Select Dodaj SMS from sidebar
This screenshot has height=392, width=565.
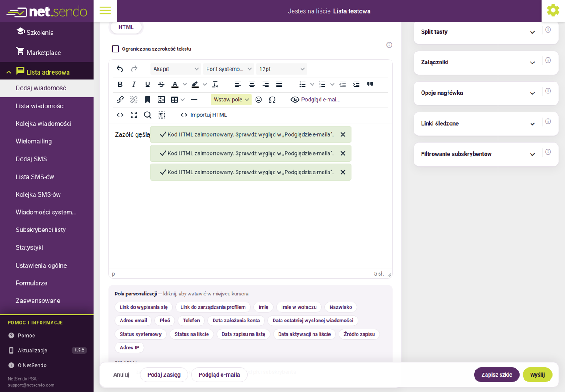31,159
